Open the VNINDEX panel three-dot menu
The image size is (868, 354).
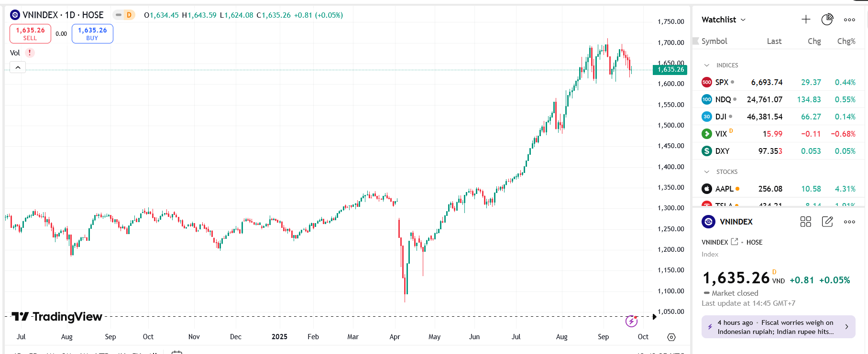(849, 222)
